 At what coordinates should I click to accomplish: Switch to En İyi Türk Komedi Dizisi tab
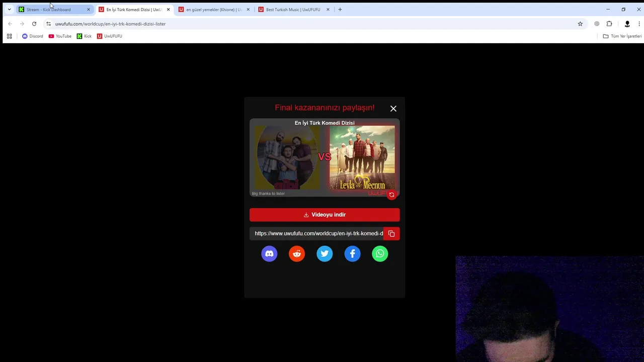(x=134, y=10)
